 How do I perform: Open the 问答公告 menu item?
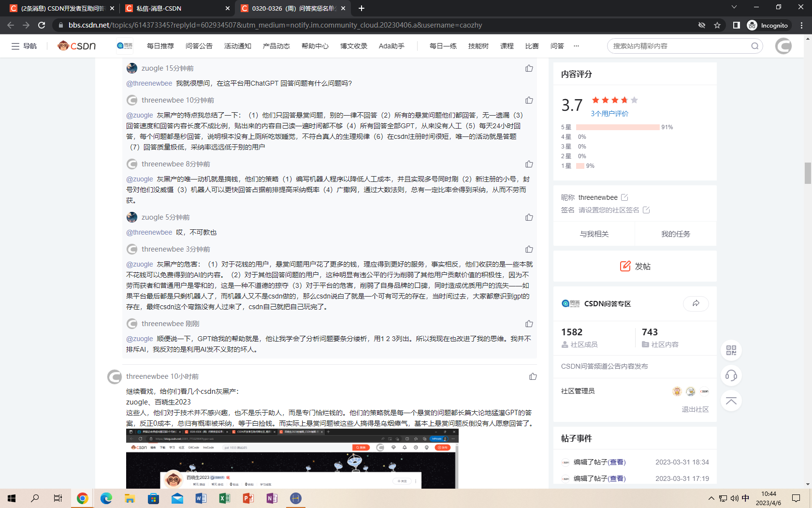coord(199,46)
